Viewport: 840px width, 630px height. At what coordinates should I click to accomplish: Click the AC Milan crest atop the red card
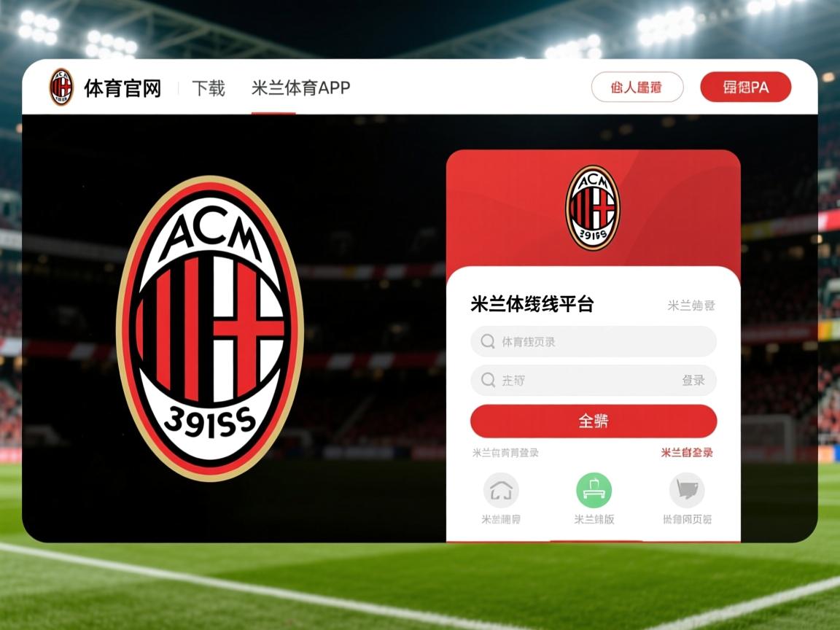tap(593, 208)
